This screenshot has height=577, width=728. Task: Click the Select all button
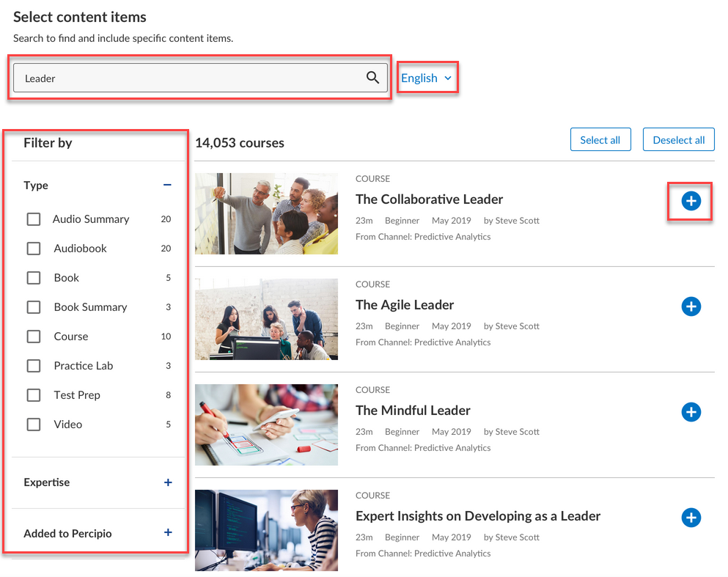point(600,140)
